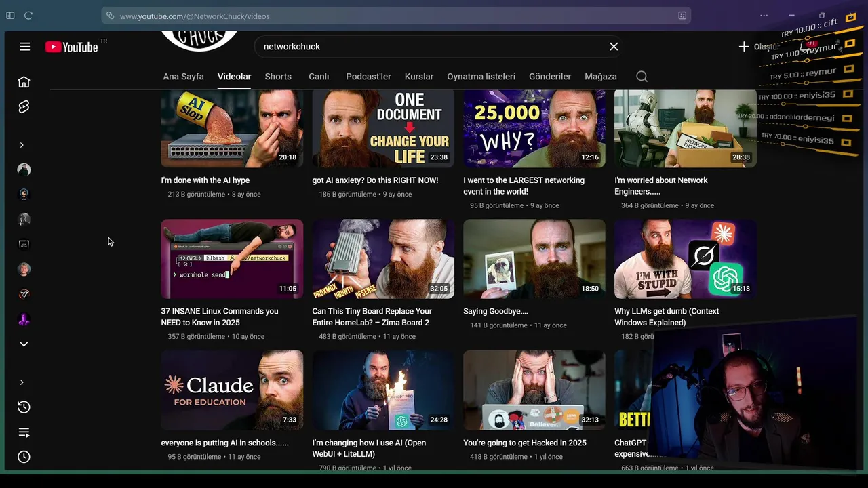Open the Claude For Education thumbnail

click(x=232, y=390)
